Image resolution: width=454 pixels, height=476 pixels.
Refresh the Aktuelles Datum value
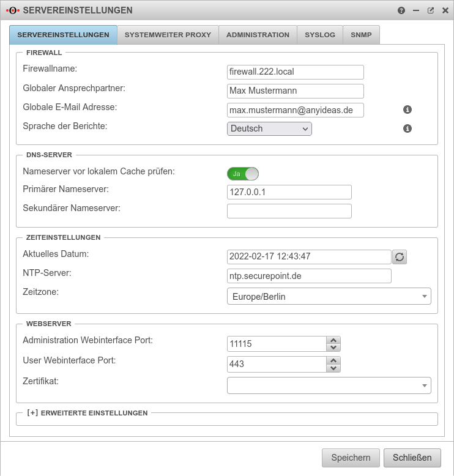tap(400, 257)
